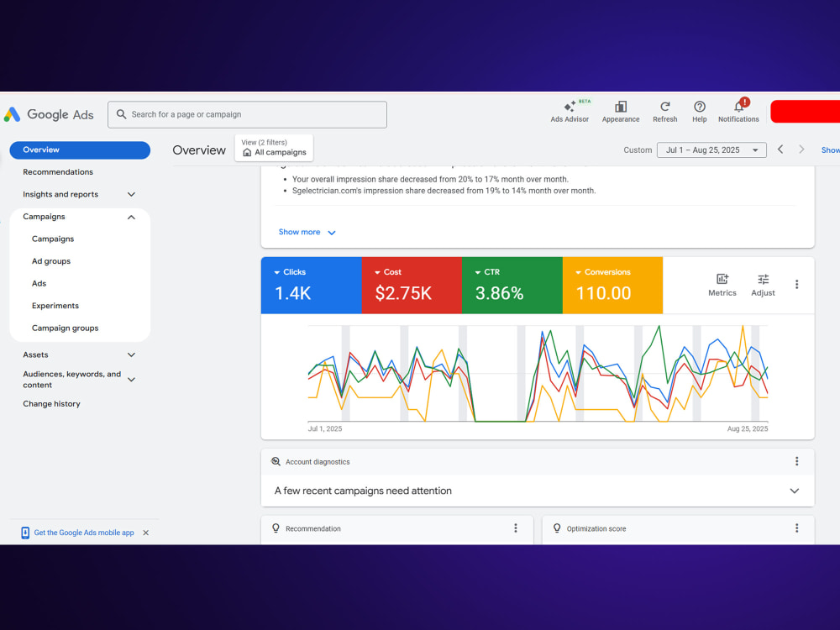The image size is (840, 630).
Task: Open the Campaigns sub-item
Action: 52,239
